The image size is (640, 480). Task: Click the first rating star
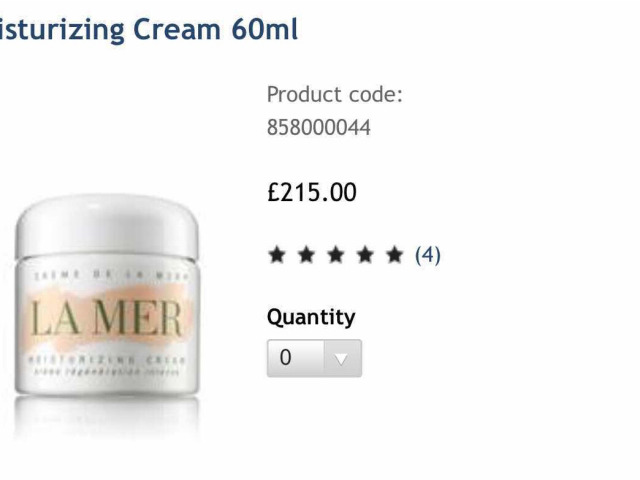click(x=277, y=255)
